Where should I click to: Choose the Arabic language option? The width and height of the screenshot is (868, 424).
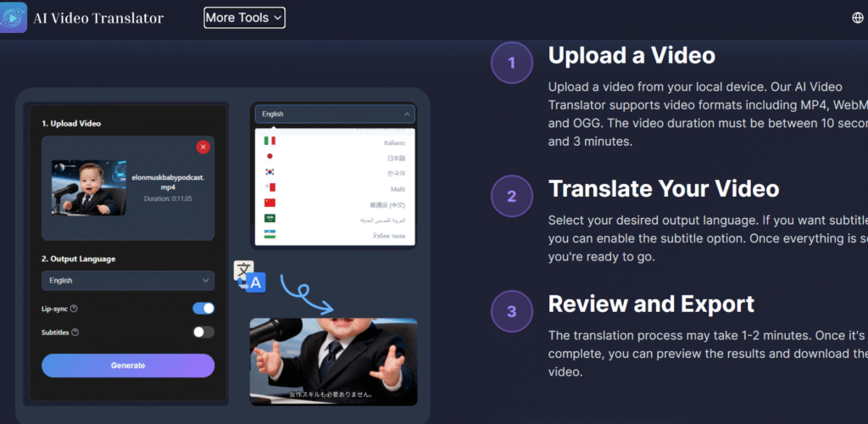coord(335,220)
